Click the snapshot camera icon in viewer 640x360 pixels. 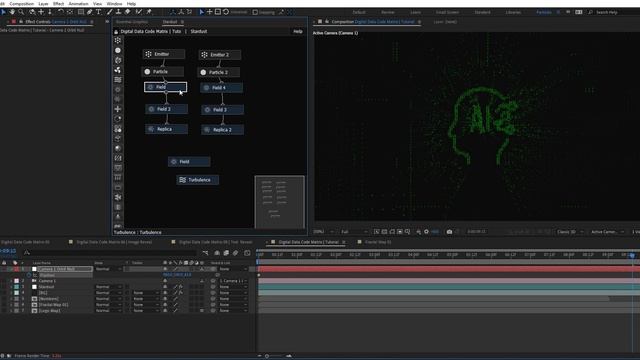[x=449, y=232]
